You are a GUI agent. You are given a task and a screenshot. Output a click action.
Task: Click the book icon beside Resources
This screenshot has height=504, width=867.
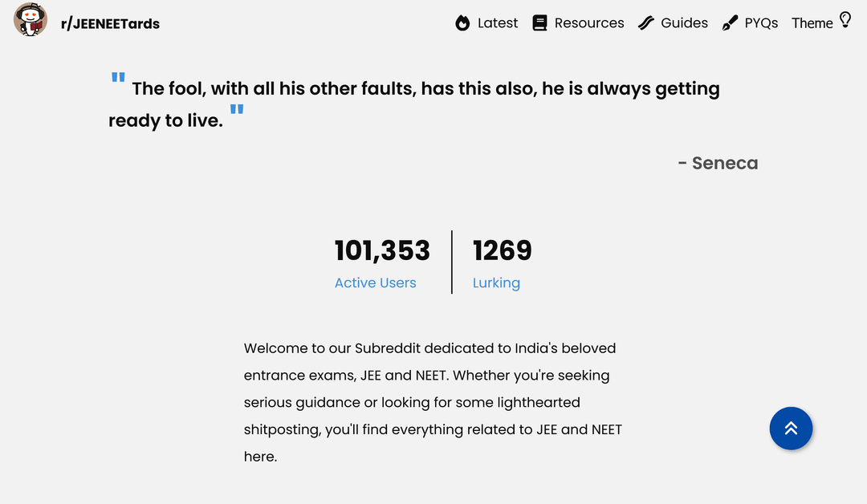539,23
